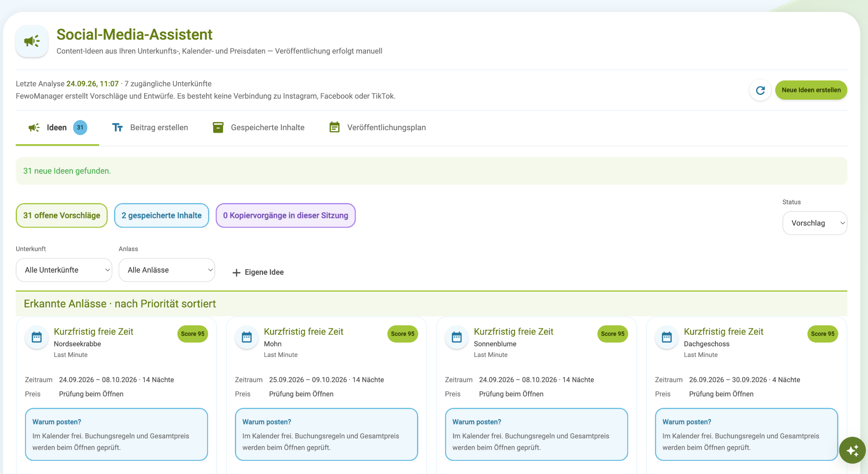
Task: Click the megaphone icon on Ideen tab
Action: pyautogui.click(x=34, y=128)
